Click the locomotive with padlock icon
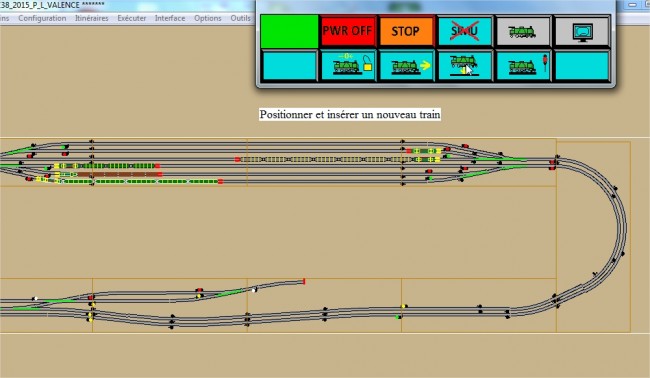 (347, 65)
